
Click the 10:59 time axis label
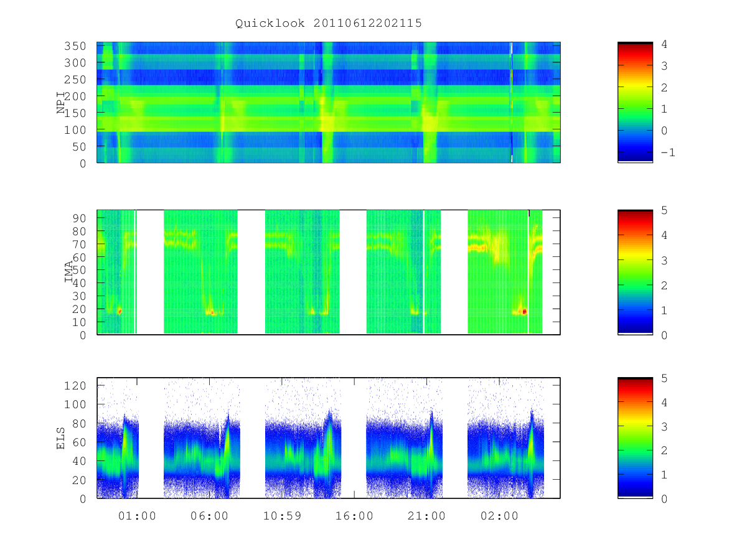point(282,516)
